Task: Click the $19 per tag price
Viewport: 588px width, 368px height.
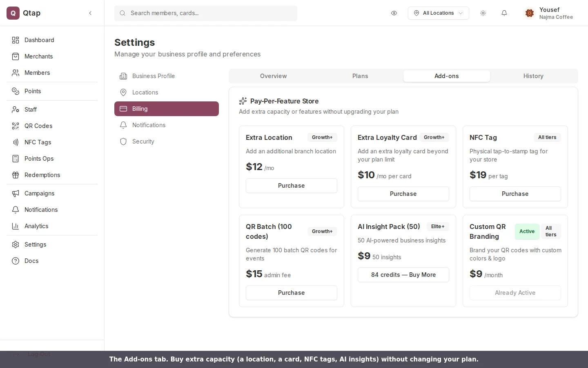Action: (x=488, y=175)
